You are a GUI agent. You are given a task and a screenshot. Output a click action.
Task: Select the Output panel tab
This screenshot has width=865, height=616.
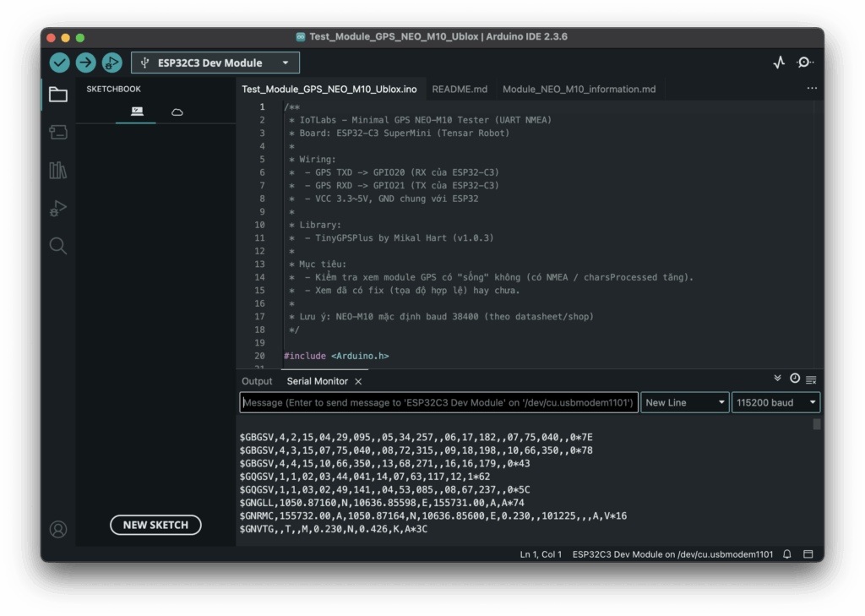[x=257, y=381]
